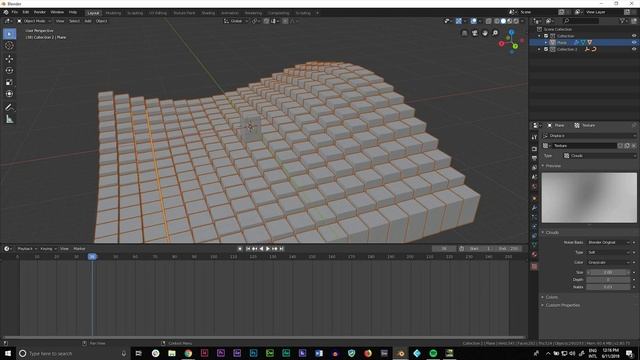The height and width of the screenshot is (360, 640).
Task: Switch to the Modeling workspace tab
Action: tap(113, 13)
